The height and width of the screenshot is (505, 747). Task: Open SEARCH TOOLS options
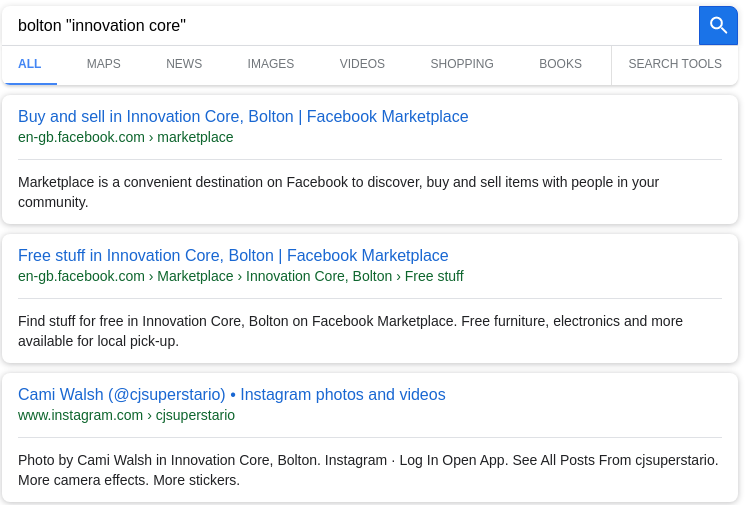click(675, 64)
